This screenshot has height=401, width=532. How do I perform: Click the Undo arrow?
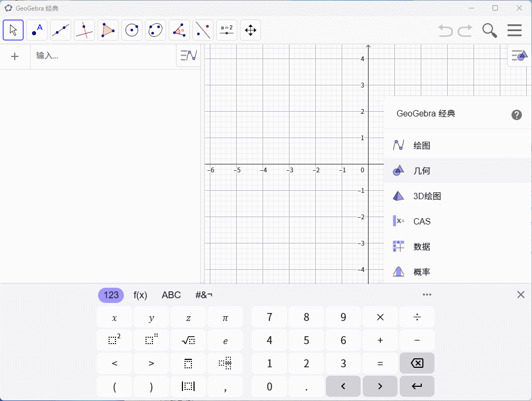tap(446, 31)
